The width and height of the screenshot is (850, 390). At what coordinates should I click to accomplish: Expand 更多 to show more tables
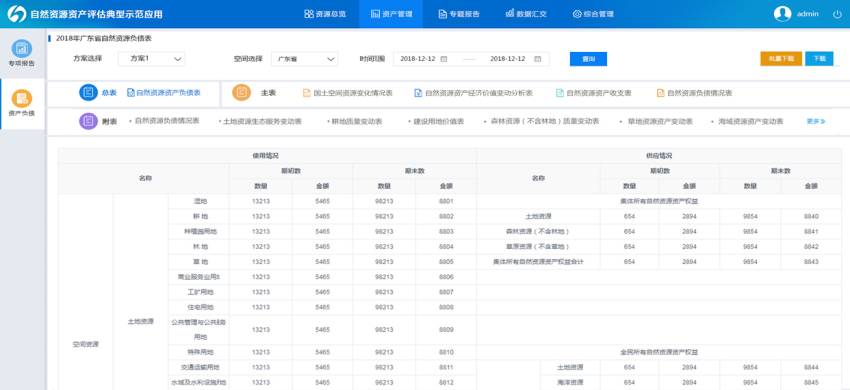tap(816, 122)
